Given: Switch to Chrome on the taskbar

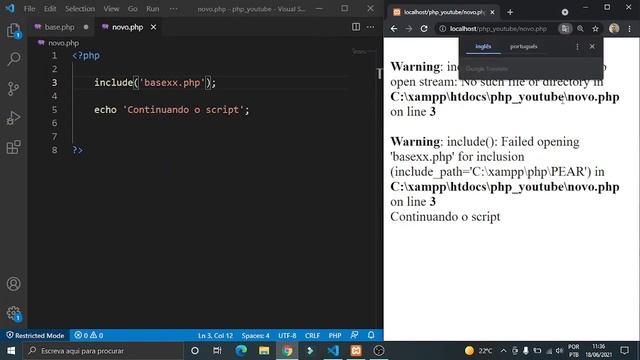Looking at the screenshot, I should click(x=287, y=351).
